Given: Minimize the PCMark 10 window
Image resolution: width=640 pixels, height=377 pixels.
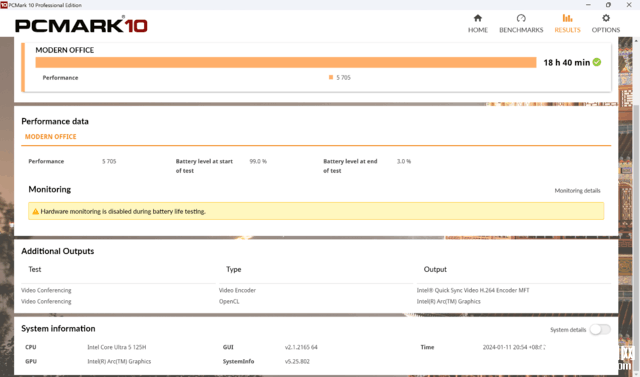Looking at the screenshot, I should 588,5.
